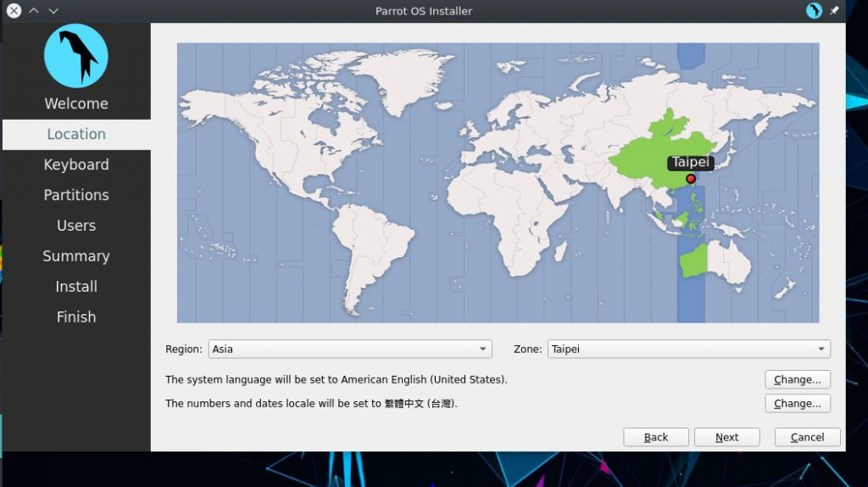Click the down chevron in the title bar

(53, 10)
